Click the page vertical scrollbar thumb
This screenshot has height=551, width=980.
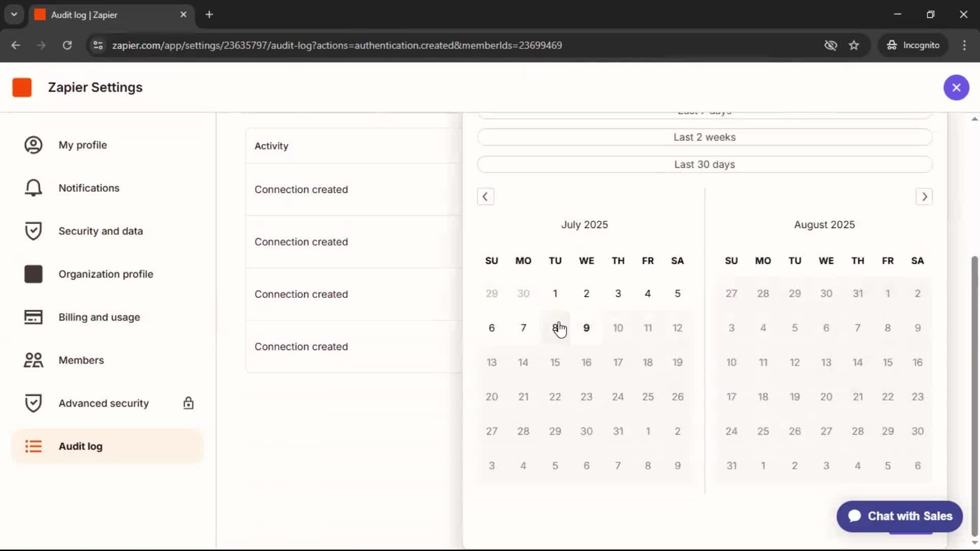pyautogui.click(x=974, y=396)
